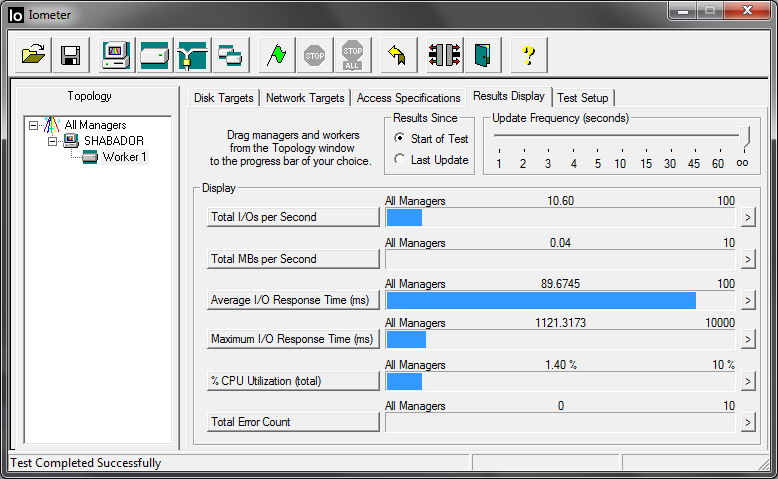Open arrow menu for Total I/Os row
Image resolution: width=778 pixels, height=479 pixels.
coord(748,217)
